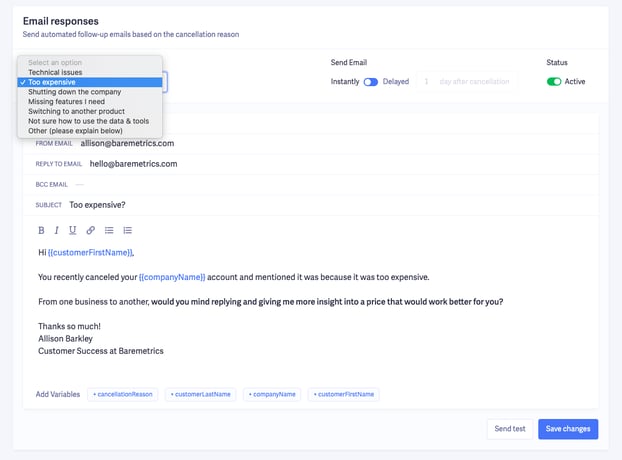
Task: Click the Send test button
Action: (x=510, y=429)
